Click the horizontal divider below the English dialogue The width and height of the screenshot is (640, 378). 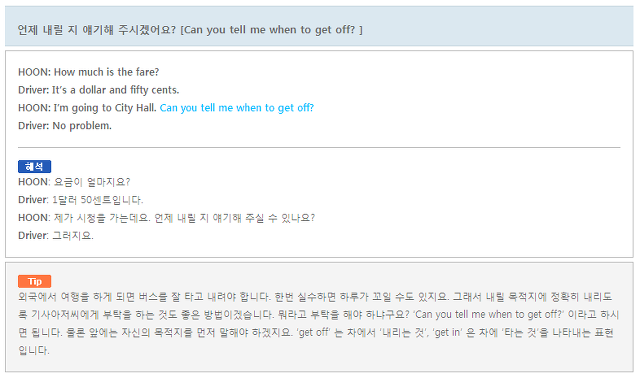tap(319, 147)
